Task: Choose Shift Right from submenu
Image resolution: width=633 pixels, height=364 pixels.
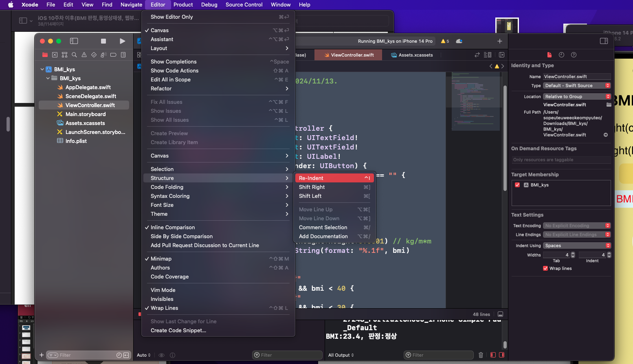Action: click(x=334, y=187)
